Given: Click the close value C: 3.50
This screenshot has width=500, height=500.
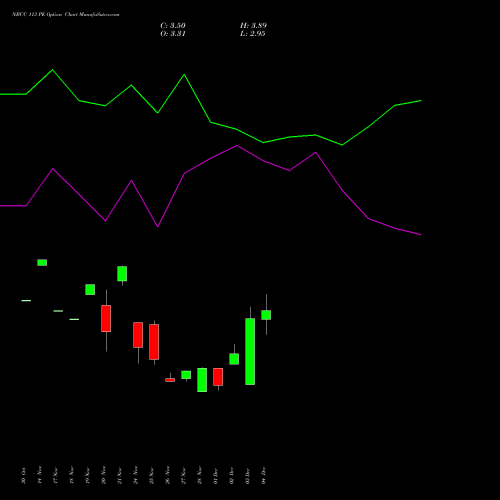Looking at the screenshot, I should (x=173, y=26).
